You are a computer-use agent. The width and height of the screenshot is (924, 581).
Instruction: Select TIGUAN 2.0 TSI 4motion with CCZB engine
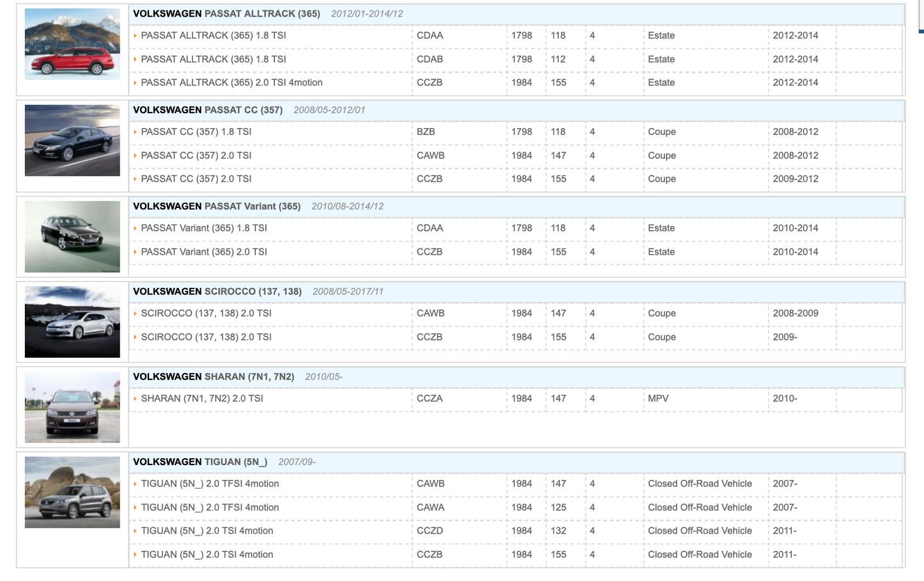point(207,554)
